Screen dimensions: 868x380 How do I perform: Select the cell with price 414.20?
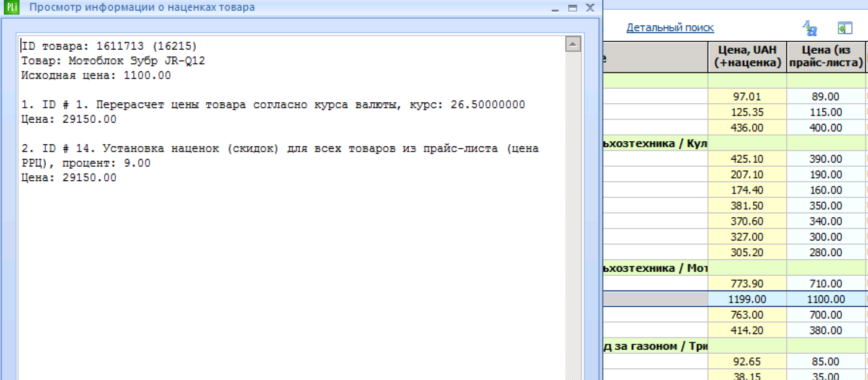click(747, 330)
